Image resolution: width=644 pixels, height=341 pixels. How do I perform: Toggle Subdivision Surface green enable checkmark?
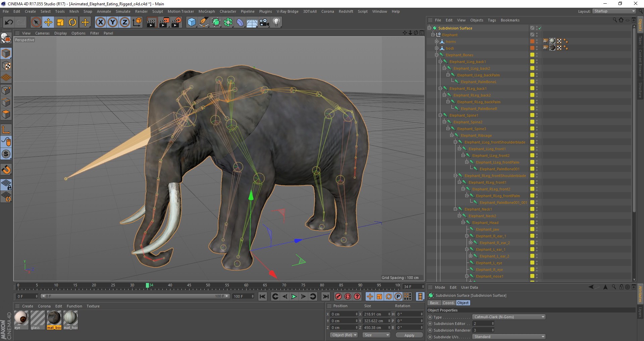[540, 28]
